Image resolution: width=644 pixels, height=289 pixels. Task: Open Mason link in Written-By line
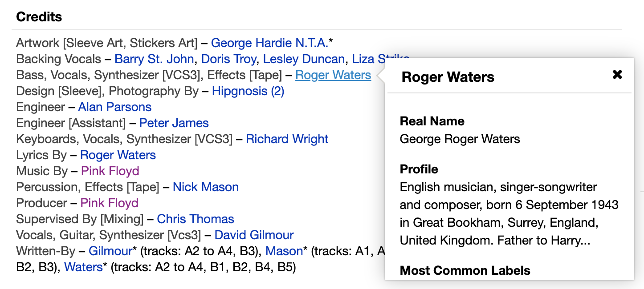pos(284,251)
